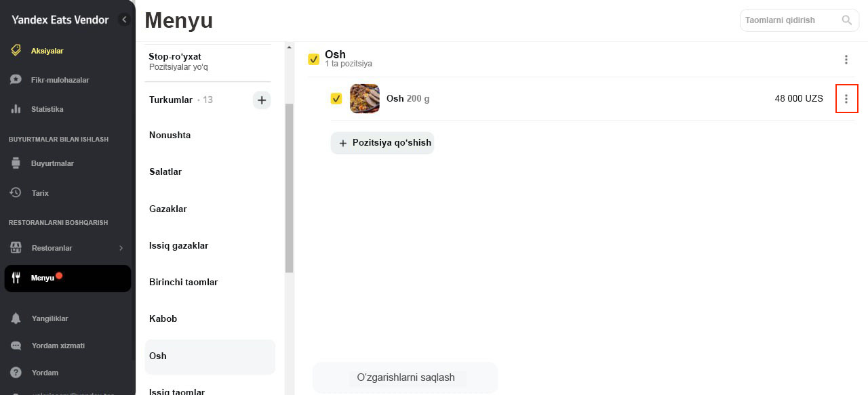Open Fikr-mulohazalar reviews icon
This screenshot has height=395, width=868.
16,80
